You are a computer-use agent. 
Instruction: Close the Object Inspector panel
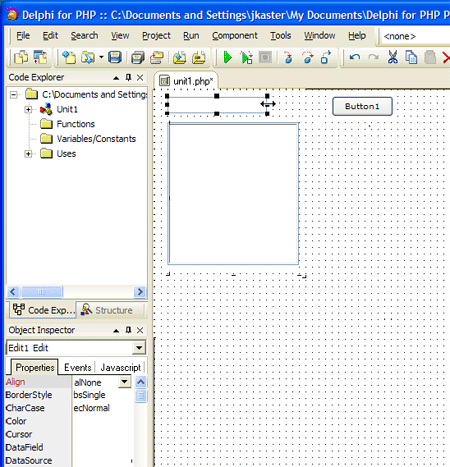pyautogui.click(x=140, y=330)
